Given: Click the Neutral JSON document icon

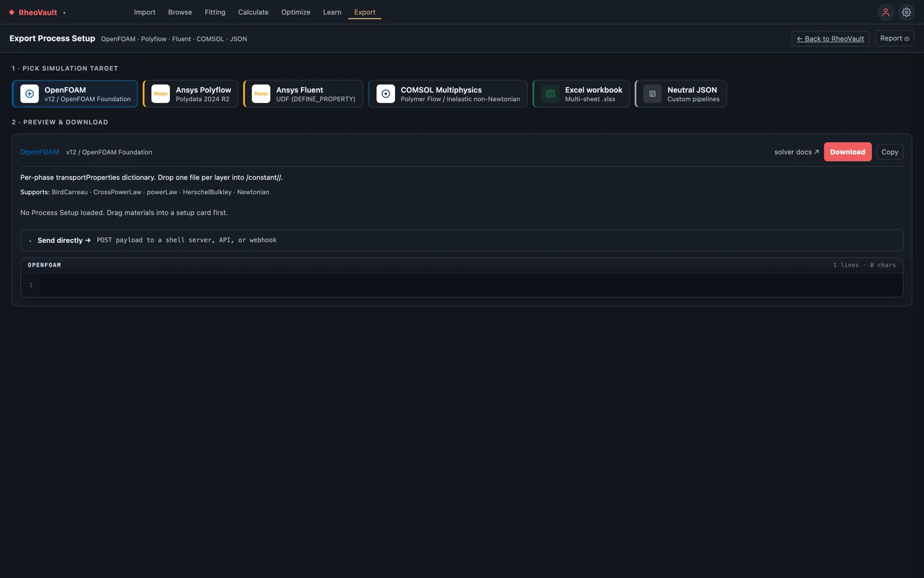Looking at the screenshot, I should tap(653, 94).
